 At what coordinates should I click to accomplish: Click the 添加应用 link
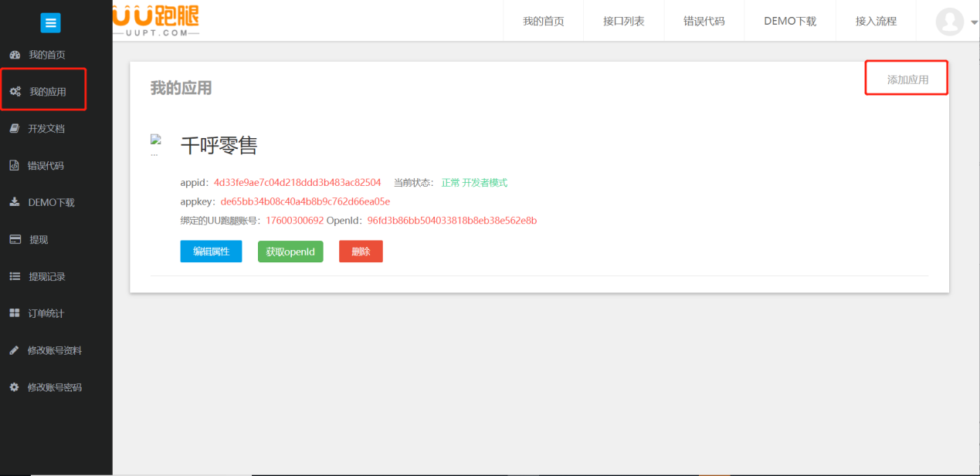[907, 79]
